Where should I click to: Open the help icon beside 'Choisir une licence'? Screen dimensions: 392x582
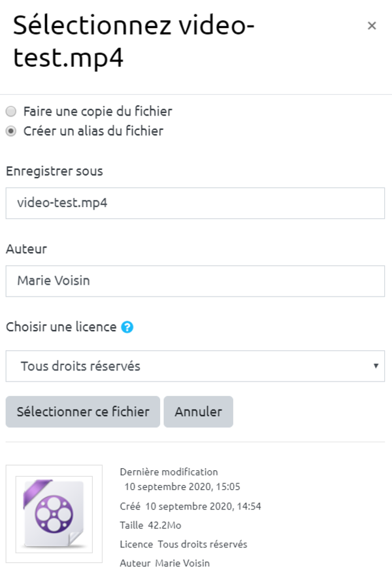click(127, 327)
